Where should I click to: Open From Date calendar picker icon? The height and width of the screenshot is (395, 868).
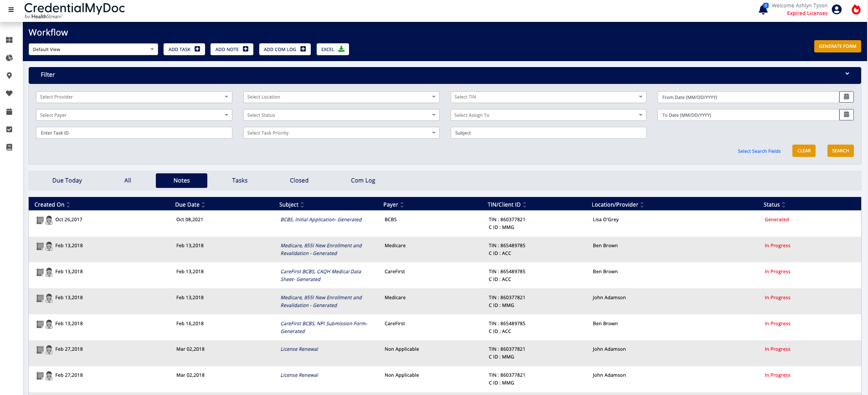(x=846, y=97)
